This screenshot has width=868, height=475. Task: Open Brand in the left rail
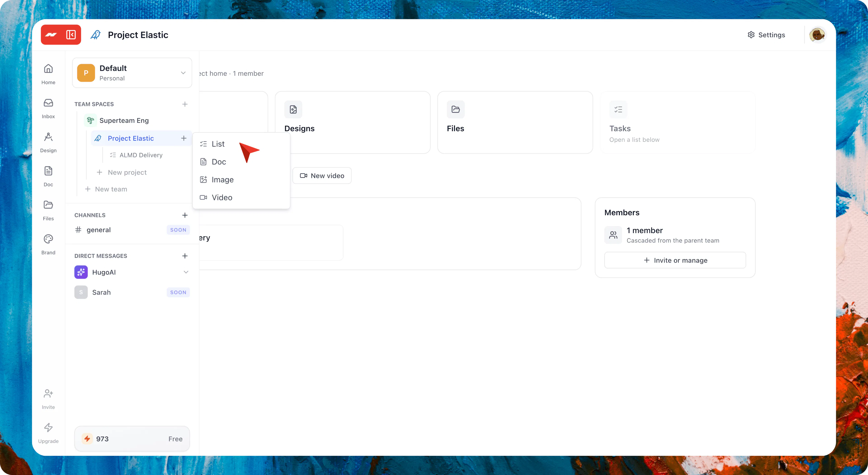click(x=48, y=244)
